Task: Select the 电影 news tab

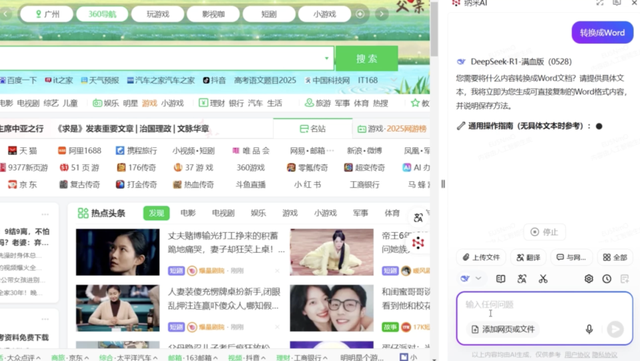Action: 188,213
